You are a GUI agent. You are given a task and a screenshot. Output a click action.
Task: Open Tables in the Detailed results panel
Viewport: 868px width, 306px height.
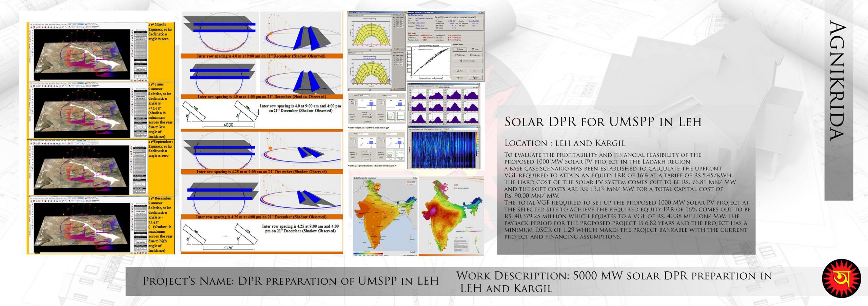tap(475, 49)
